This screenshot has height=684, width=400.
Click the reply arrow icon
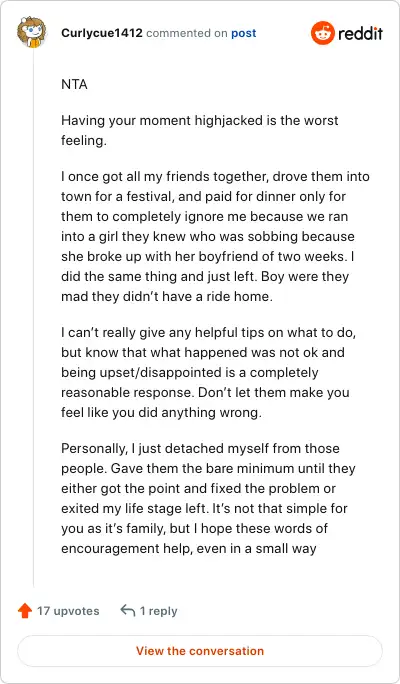click(x=127, y=611)
